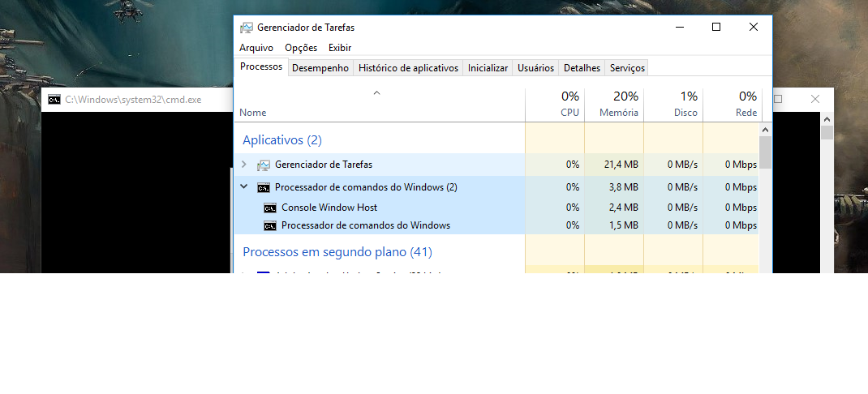Collapse the Processador de comandos do Windows group
The width and height of the screenshot is (868, 394).
tap(243, 187)
